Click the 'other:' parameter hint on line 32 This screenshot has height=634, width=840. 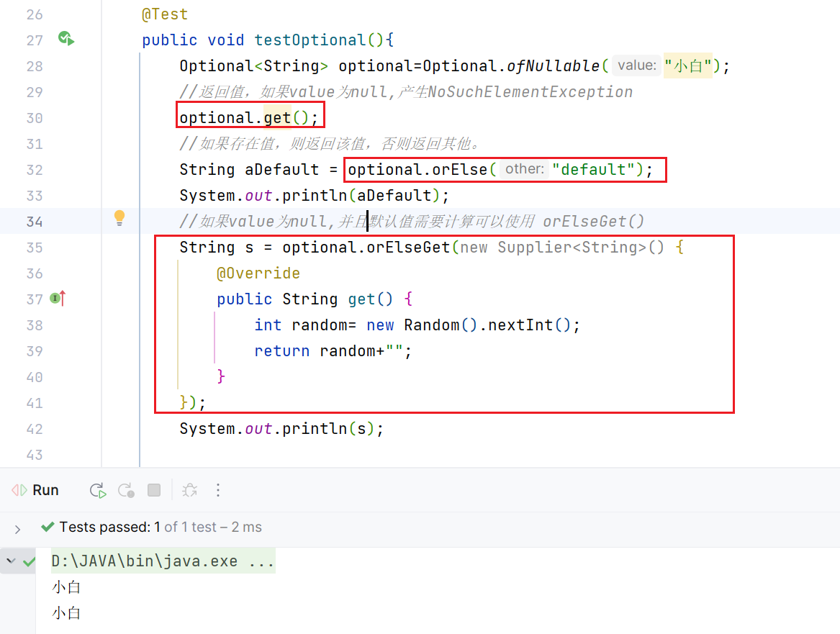tap(525, 169)
